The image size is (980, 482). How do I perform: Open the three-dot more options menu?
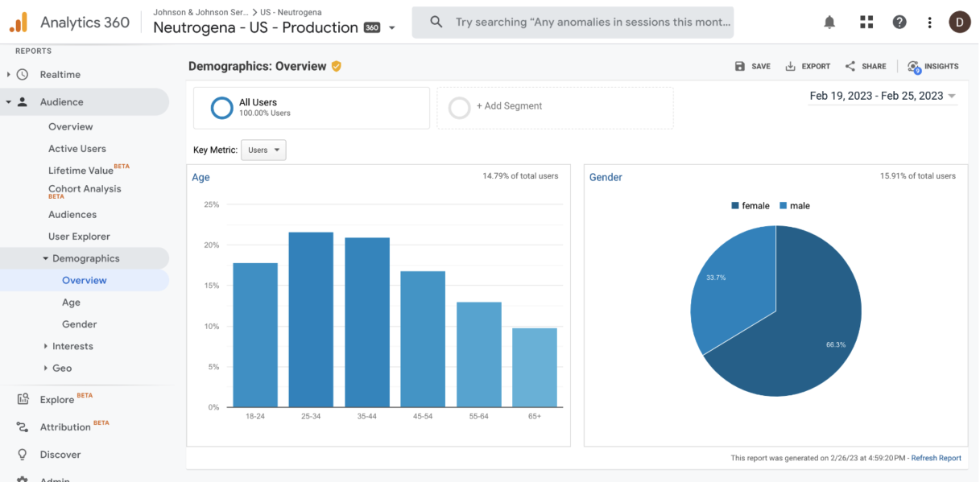pos(930,23)
